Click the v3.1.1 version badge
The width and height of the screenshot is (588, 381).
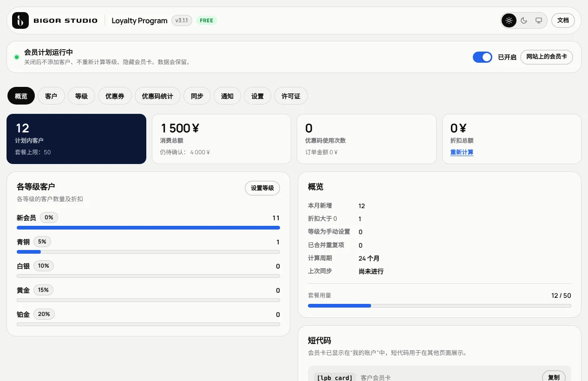pyautogui.click(x=182, y=20)
